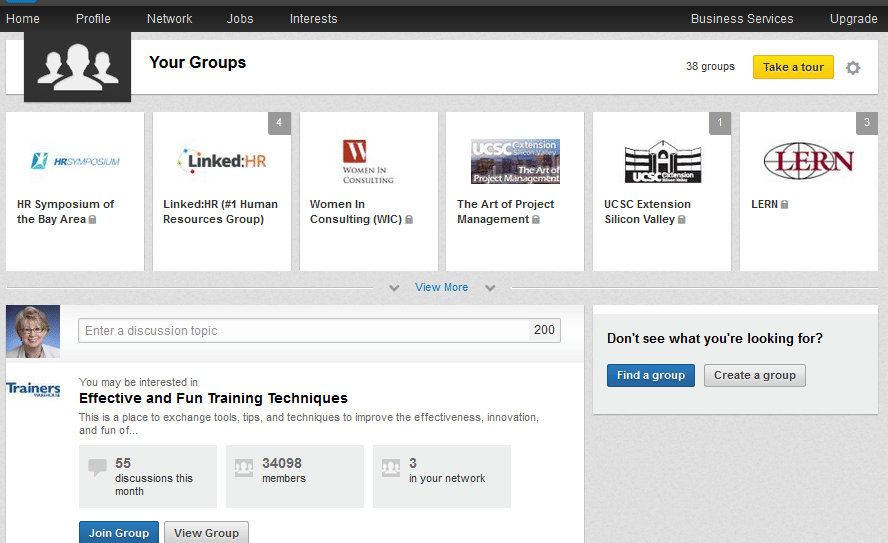The width and height of the screenshot is (888, 543).
Task: Click the Create a group button
Action: 755,375
